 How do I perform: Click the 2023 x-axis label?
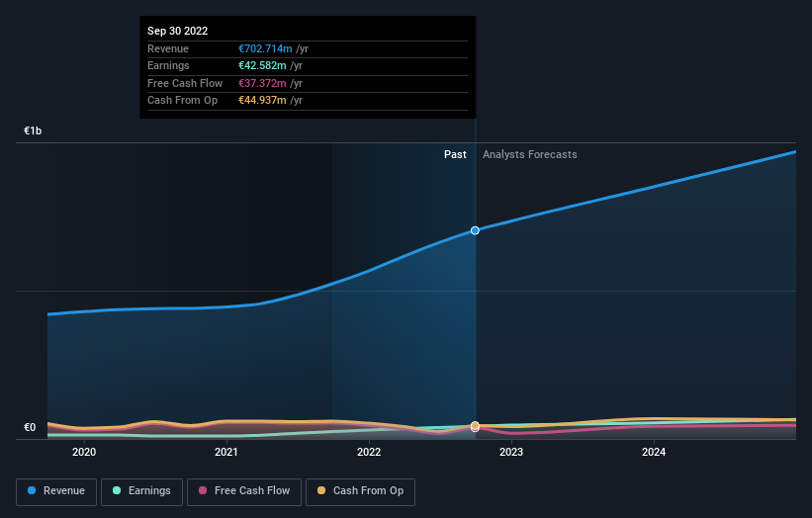[x=511, y=452]
